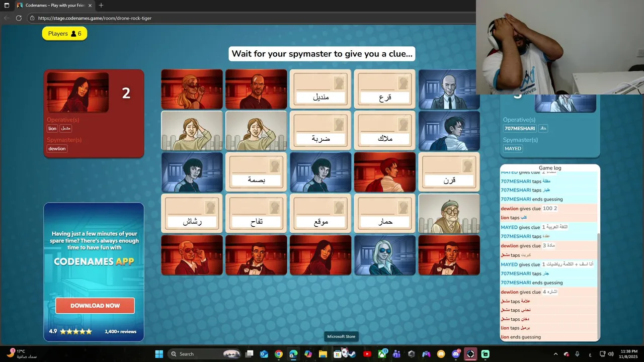Click the red blonde woman with sunglasses card
The height and width of the screenshot is (362, 644).
192,89
